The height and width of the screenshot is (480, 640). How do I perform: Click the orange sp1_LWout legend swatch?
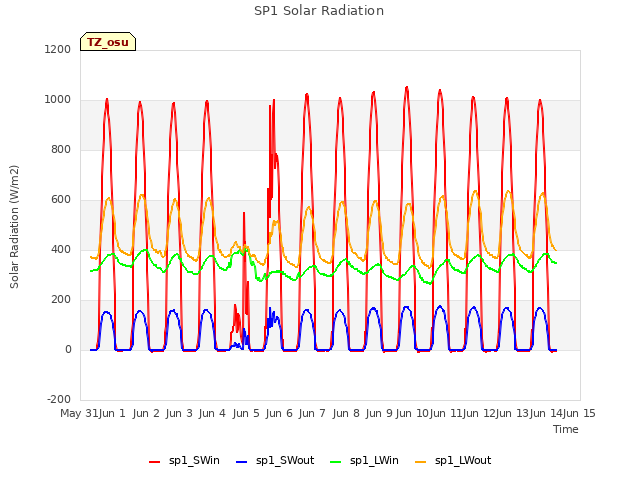[x=420, y=462]
